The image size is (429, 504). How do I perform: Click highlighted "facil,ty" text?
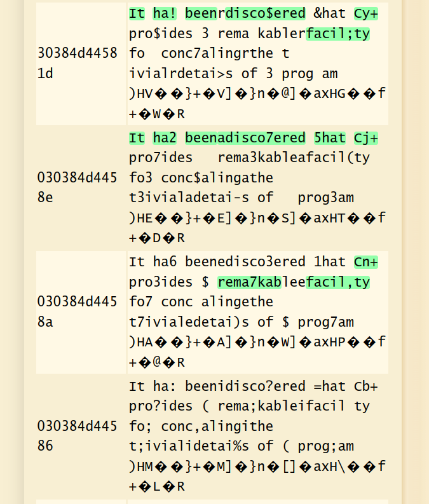pos(337,282)
